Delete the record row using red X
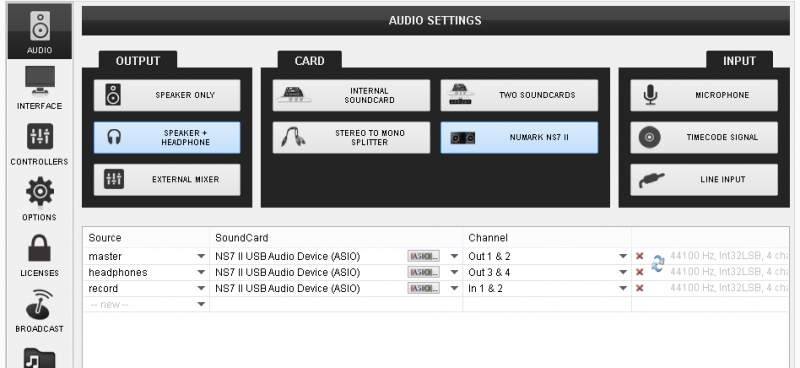Image resolution: width=800 pixels, height=368 pixels. tap(639, 288)
